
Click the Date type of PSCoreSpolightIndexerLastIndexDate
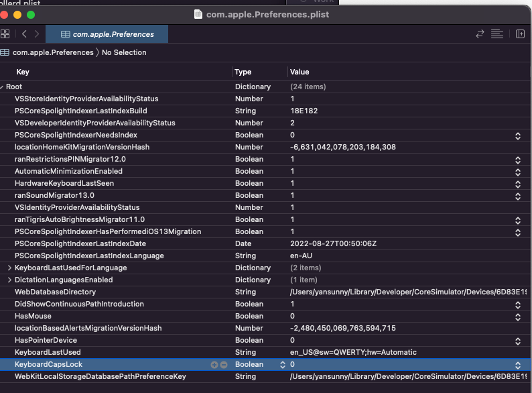tap(243, 243)
